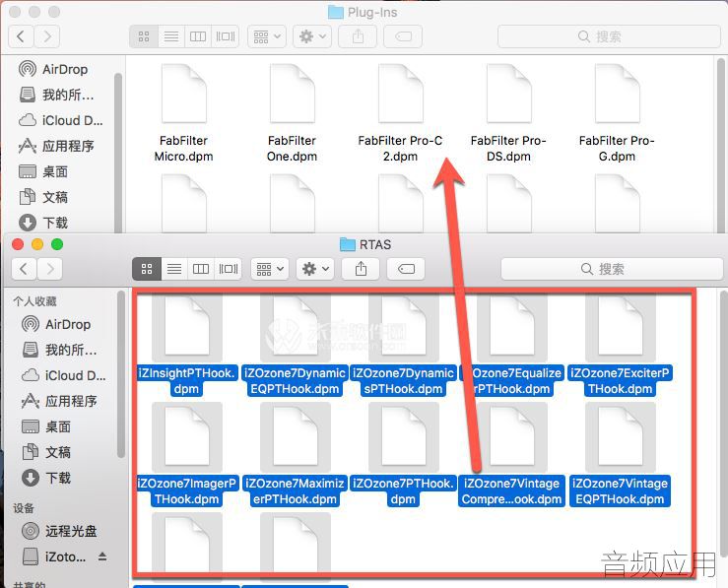Image resolution: width=728 pixels, height=588 pixels.
Task: Click RTAS file area vertical scrollbar
Action: 723,424
